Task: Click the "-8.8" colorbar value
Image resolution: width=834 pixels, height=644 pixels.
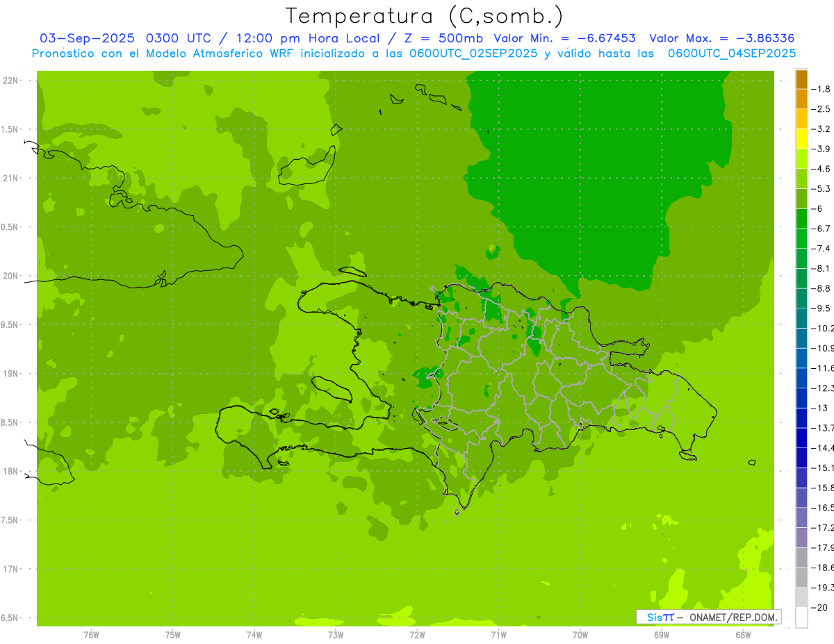Action: [x=820, y=288]
